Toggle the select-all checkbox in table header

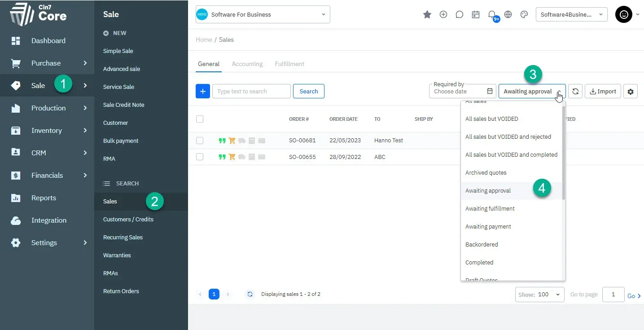pos(200,119)
